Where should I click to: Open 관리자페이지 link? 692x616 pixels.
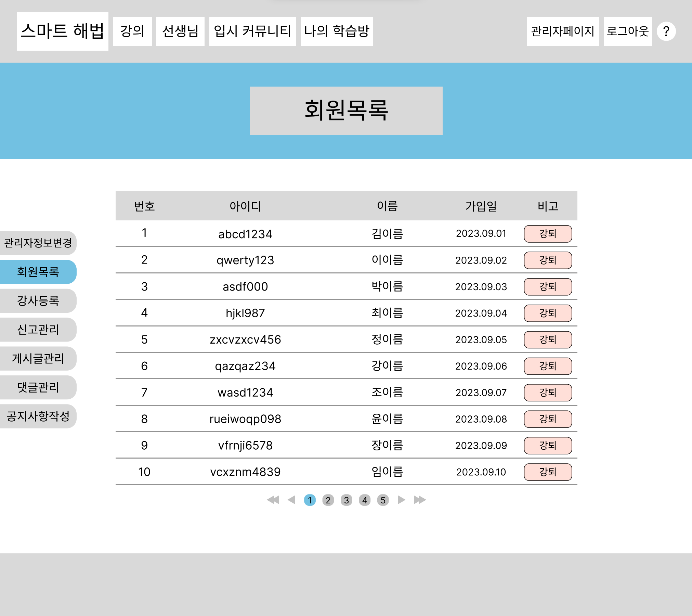pos(562,31)
